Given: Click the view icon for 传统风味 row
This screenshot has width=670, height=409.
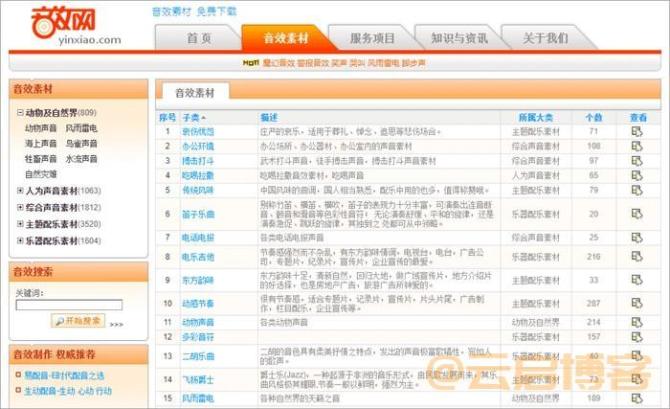Looking at the screenshot, I should coord(636,189).
